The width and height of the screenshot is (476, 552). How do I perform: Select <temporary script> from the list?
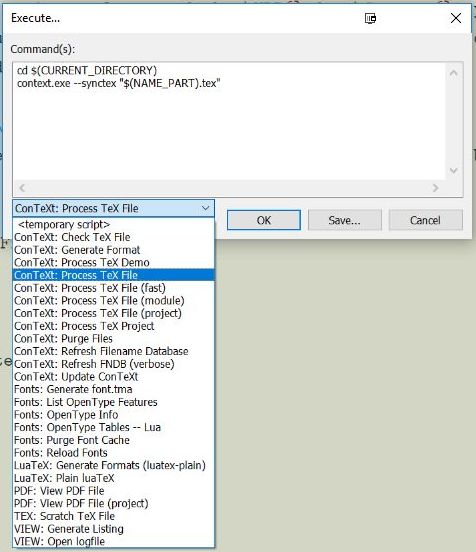point(113,225)
